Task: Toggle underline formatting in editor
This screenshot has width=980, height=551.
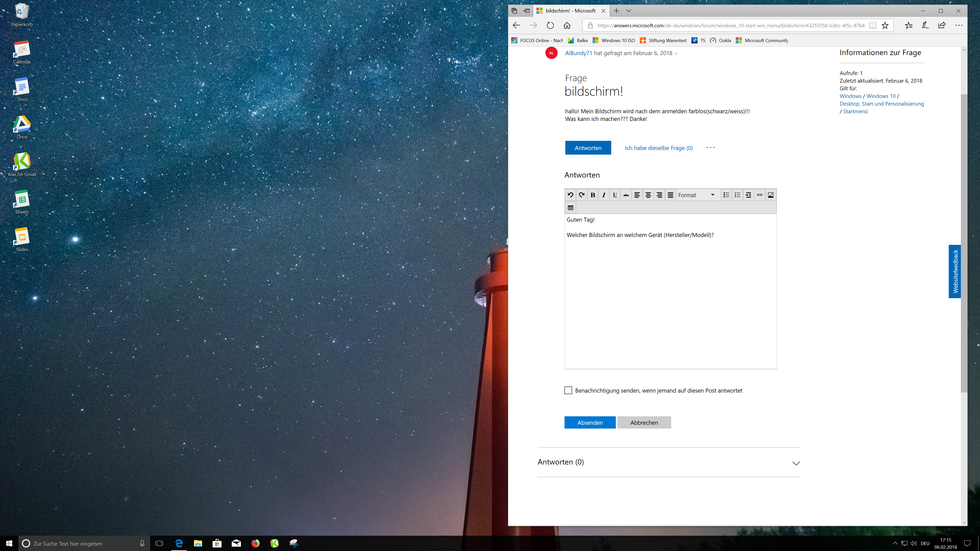Action: [x=615, y=195]
